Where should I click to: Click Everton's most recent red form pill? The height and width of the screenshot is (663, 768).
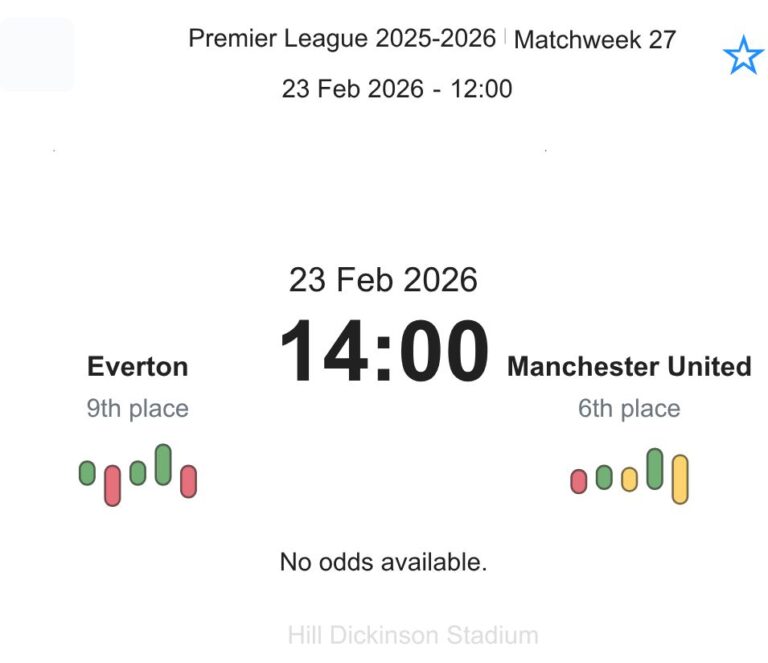[188, 481]
